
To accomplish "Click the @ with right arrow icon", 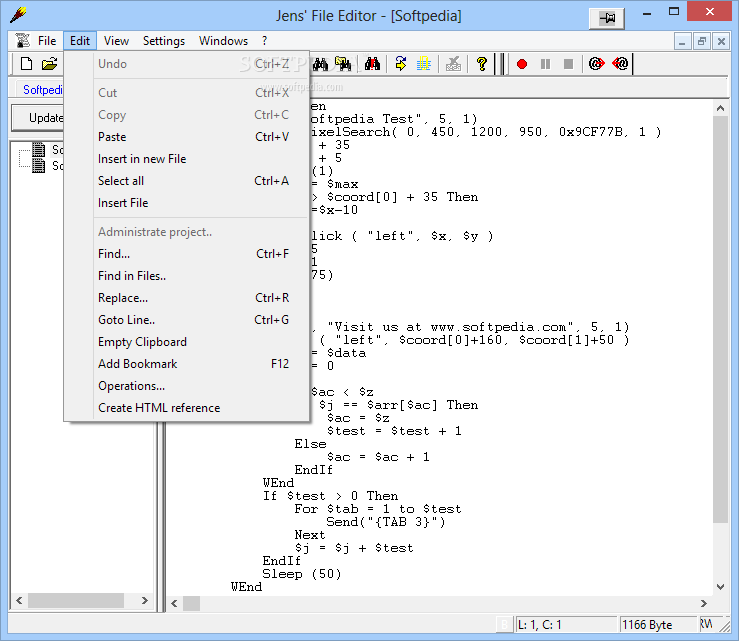I will click(596, 64).
